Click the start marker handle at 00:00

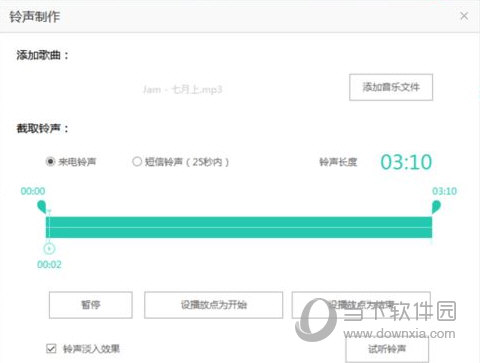42,207
